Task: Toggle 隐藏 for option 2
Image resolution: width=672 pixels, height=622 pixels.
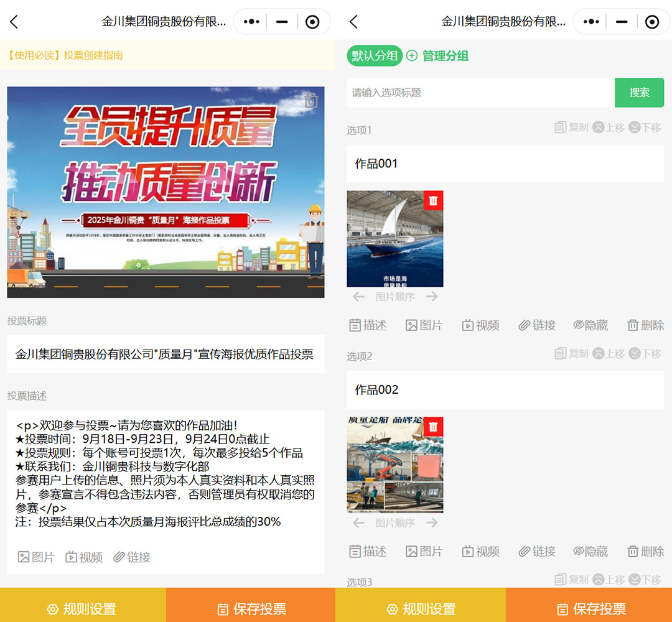Action: coord(590,552)
